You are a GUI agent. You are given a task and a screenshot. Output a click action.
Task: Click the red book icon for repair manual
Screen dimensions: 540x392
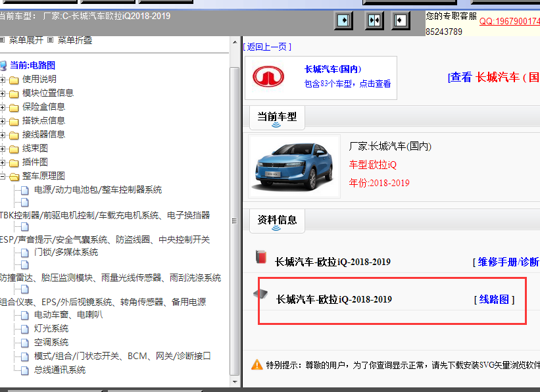(x=261, y=257)
